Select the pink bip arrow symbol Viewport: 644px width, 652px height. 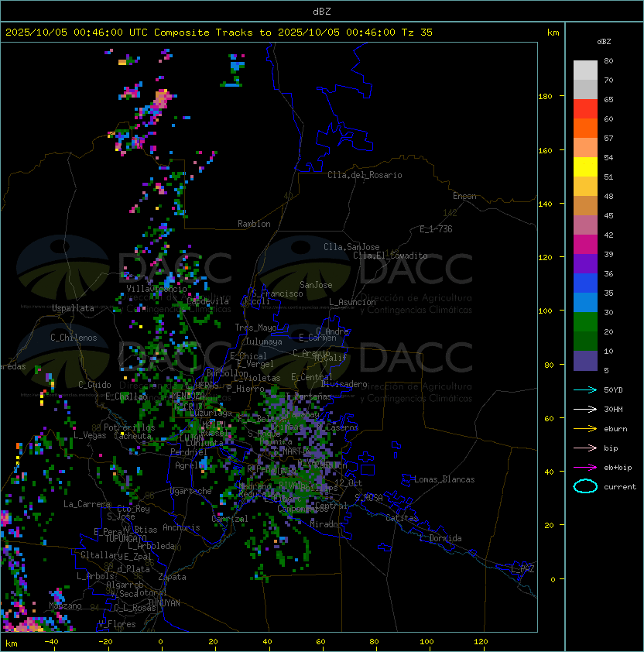point(585,448)
